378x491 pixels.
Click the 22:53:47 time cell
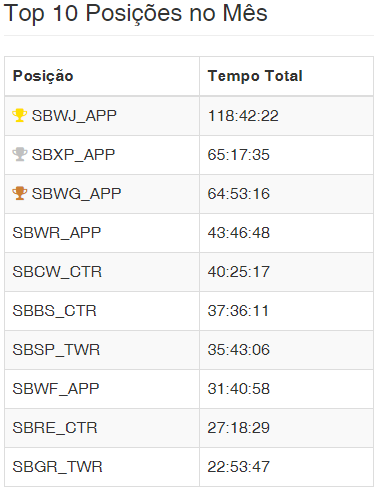(239, 467)
